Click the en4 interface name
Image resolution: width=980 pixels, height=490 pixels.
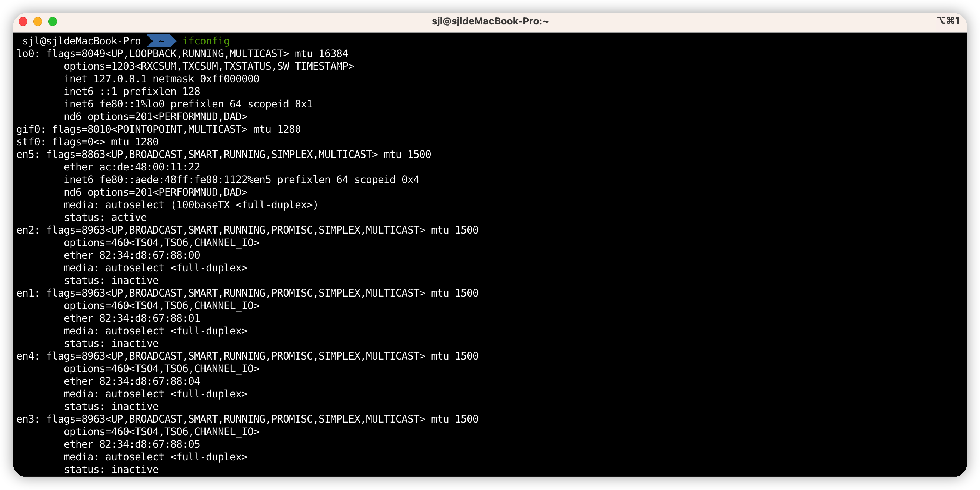tap(26, 356)
